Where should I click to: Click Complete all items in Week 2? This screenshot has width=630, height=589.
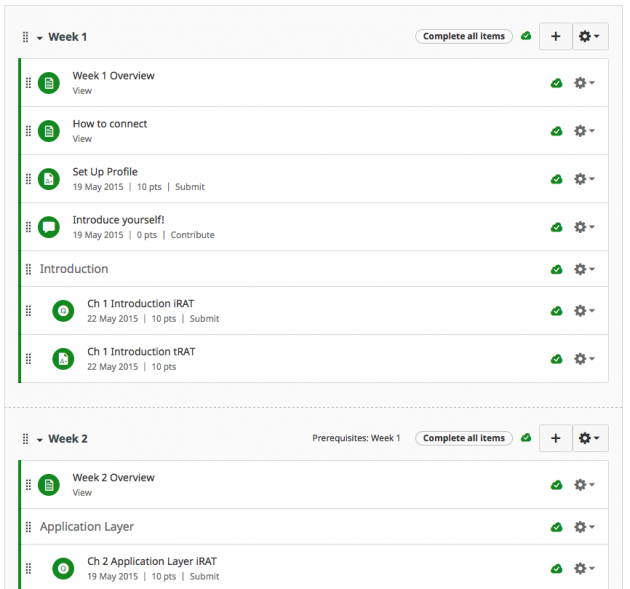click(464, 438)
